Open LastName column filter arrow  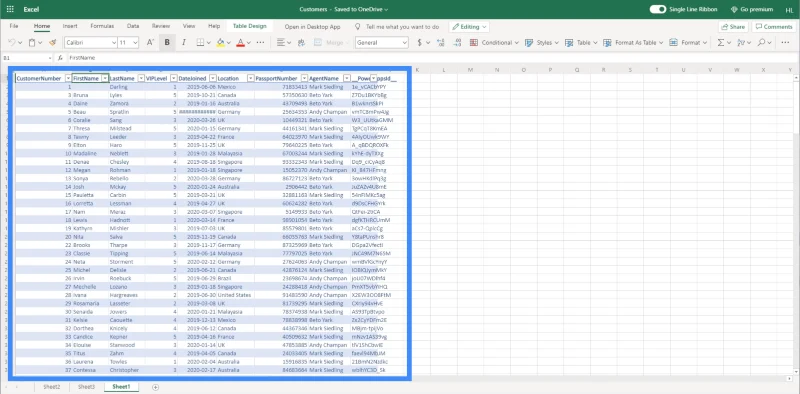point(140,79)
